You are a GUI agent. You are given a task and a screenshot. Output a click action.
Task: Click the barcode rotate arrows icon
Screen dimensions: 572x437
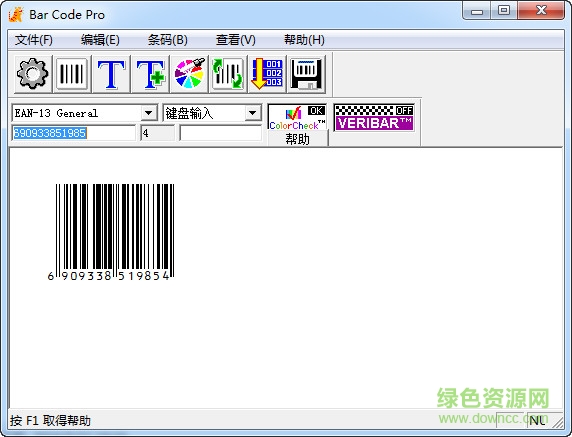pos(228,74)
